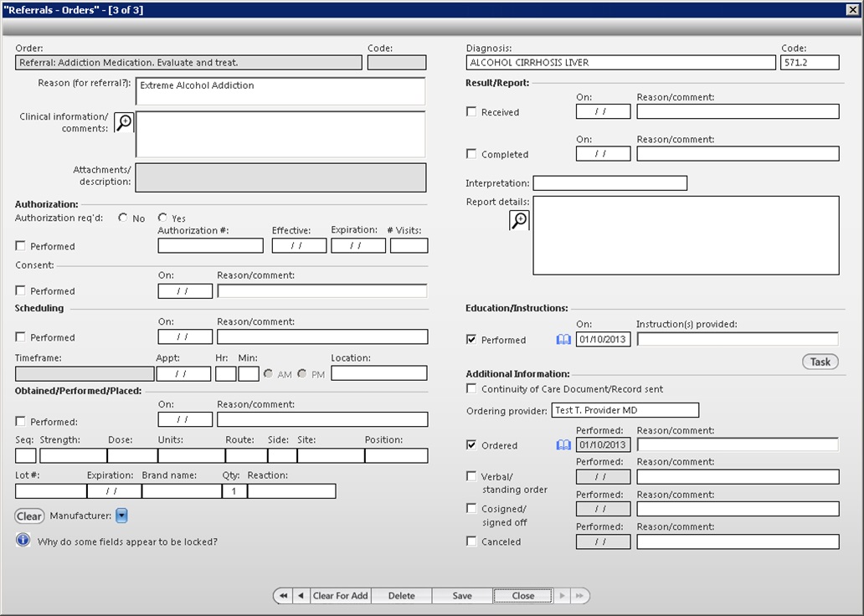Click the Task button

click(820, 362)
